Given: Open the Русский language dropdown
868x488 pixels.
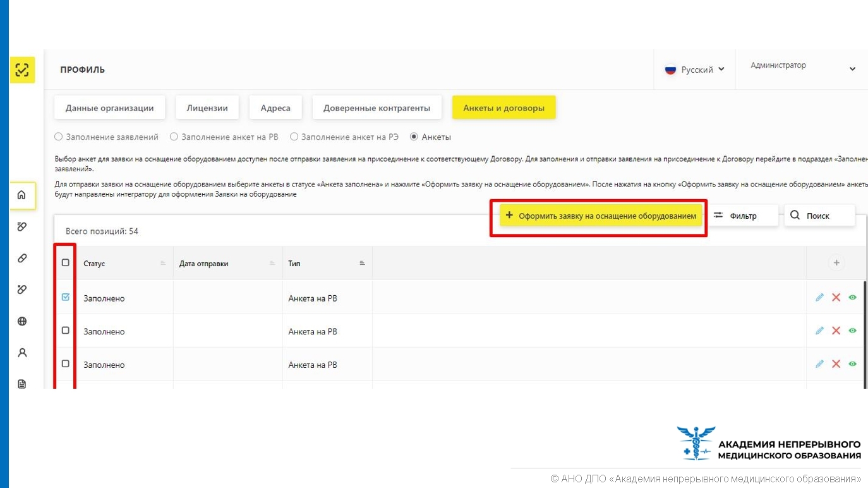Looking at the screenshot, I should pos(694,70).
